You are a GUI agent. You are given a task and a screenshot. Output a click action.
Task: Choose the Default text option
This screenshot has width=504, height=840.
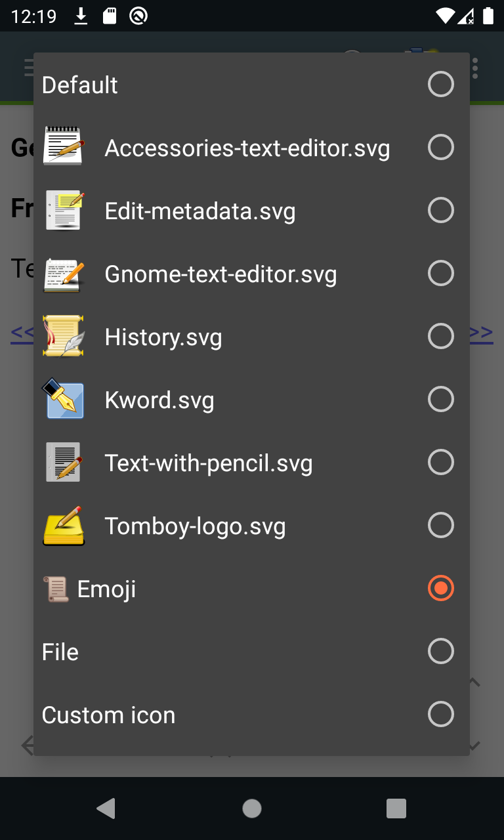pos(80,85)
